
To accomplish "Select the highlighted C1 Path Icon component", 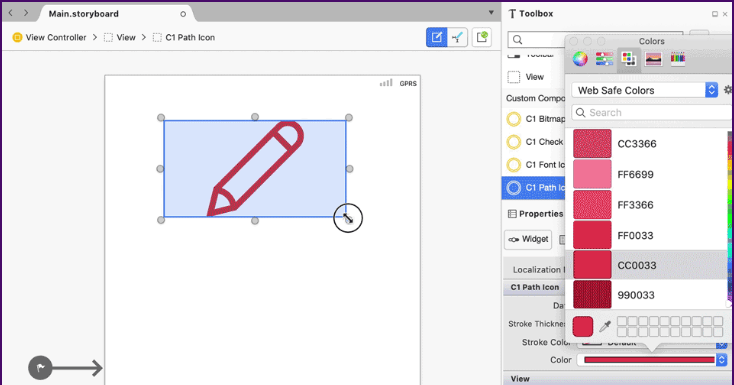I will pos(534,188).
